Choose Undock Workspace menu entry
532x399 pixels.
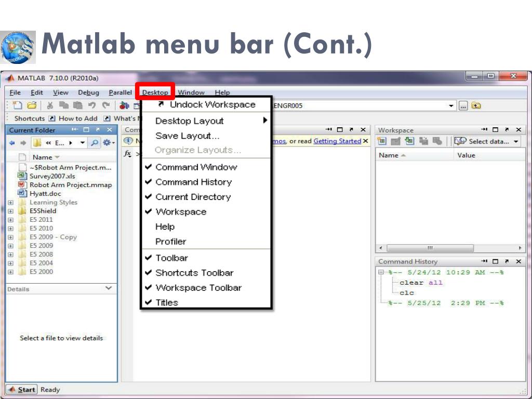206,104
